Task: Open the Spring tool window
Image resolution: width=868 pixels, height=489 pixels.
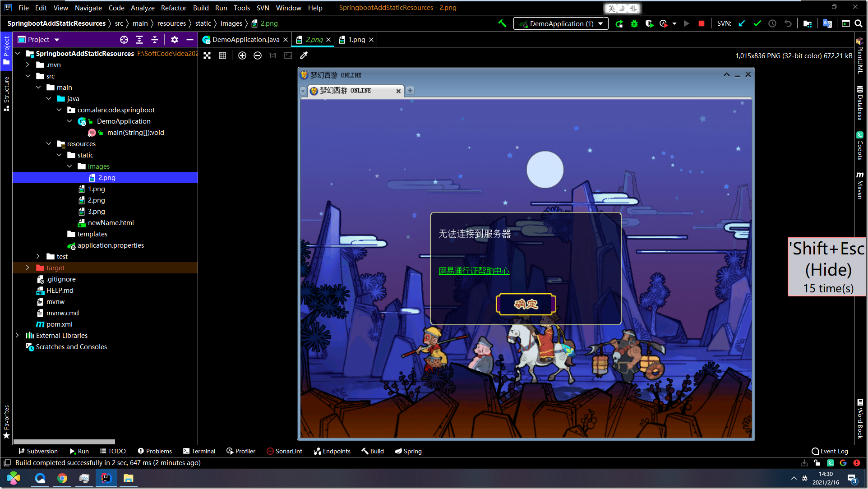Action: coord(408,451)
